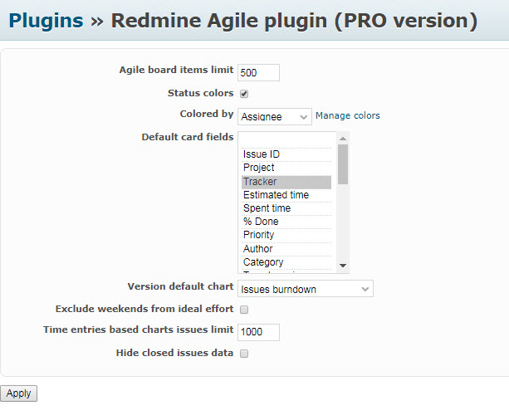Select Tracker in card fields list
This screenshot has width=509, height=420.
click(x=286, y=182)
